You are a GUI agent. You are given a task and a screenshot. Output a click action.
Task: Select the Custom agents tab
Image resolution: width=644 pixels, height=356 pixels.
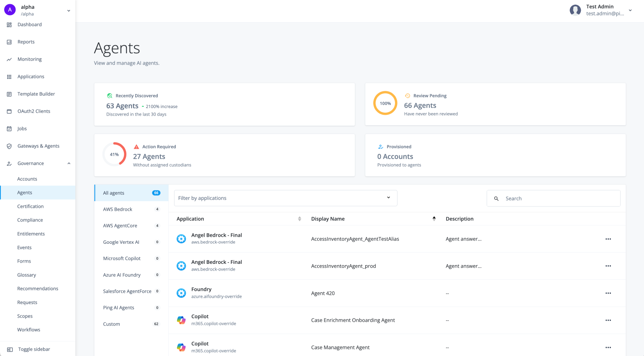tap(131, 324)
